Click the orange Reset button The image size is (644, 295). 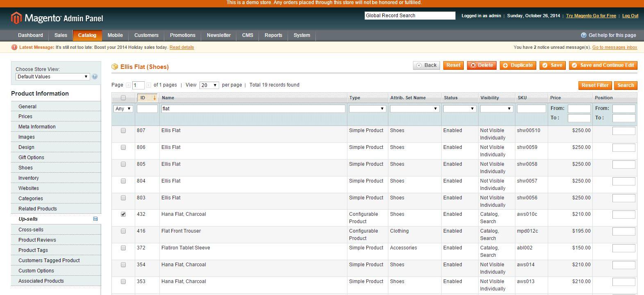click(454, 65)
